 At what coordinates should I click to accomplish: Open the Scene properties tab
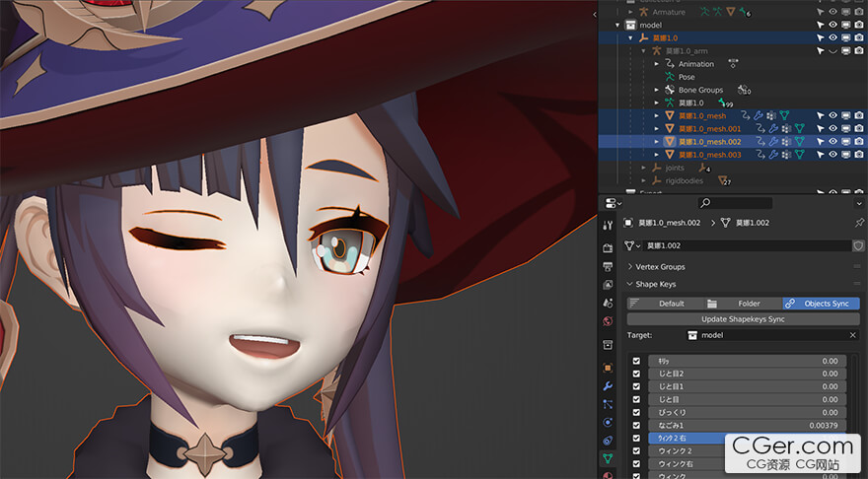[608, 303]
